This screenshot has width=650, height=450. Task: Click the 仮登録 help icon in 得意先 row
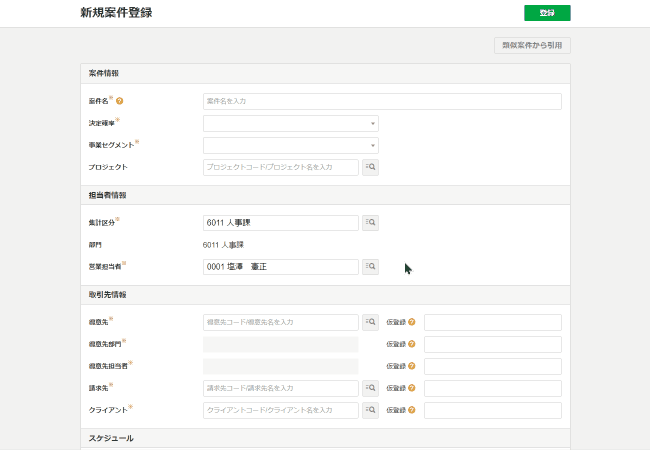(x=412, y=323)
